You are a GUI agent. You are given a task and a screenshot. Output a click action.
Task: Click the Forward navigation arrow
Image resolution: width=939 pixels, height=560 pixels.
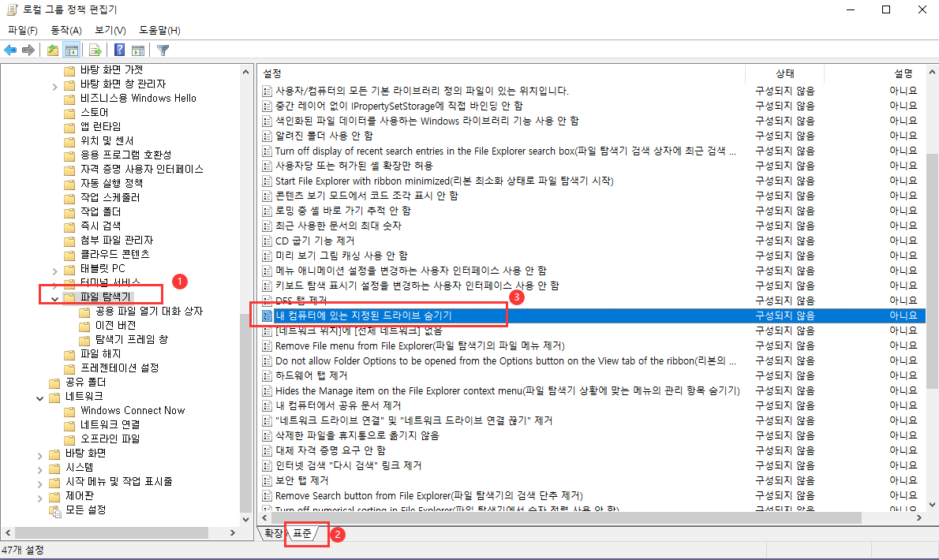click(28, 50)
